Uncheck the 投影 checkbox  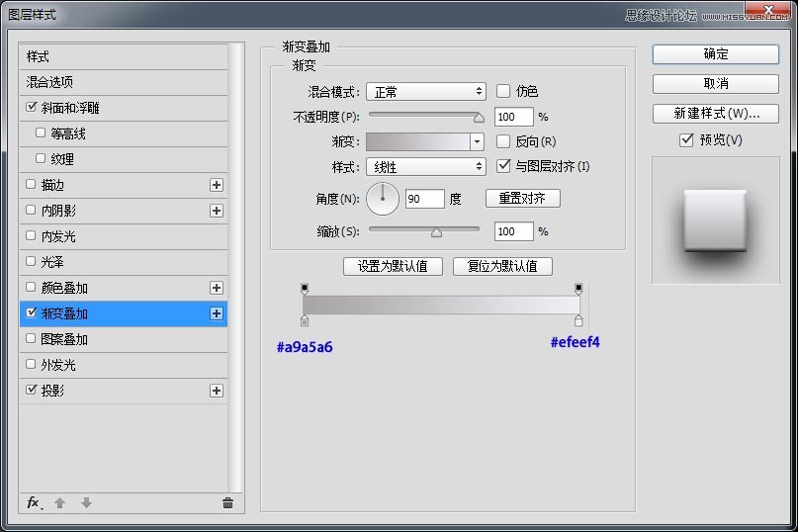click(32, 390)
